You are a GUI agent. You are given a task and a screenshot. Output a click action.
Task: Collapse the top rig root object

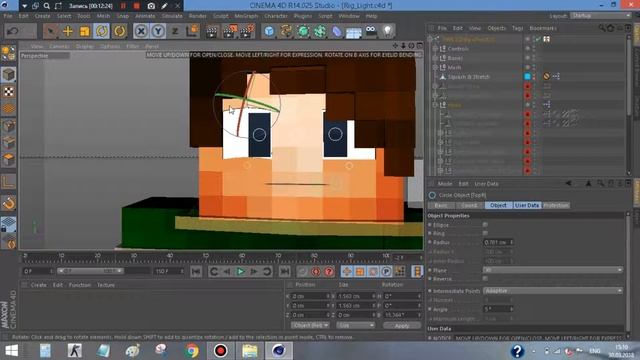coord(430,39)
